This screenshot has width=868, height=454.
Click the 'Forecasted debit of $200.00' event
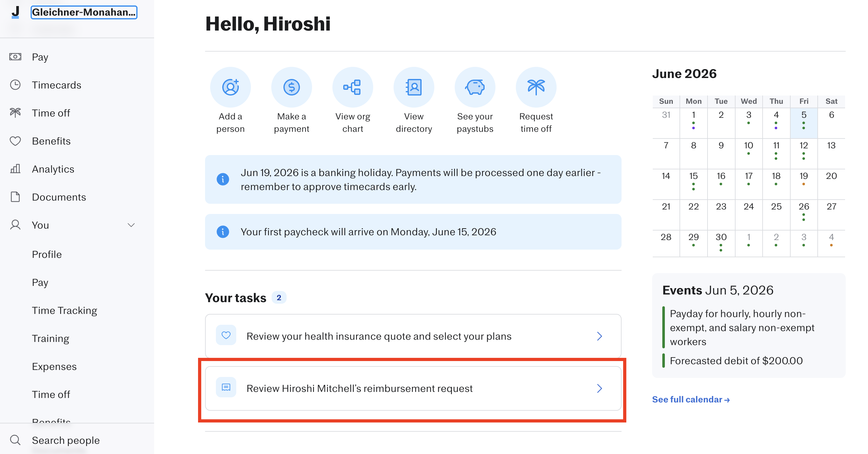pos(736,361)
